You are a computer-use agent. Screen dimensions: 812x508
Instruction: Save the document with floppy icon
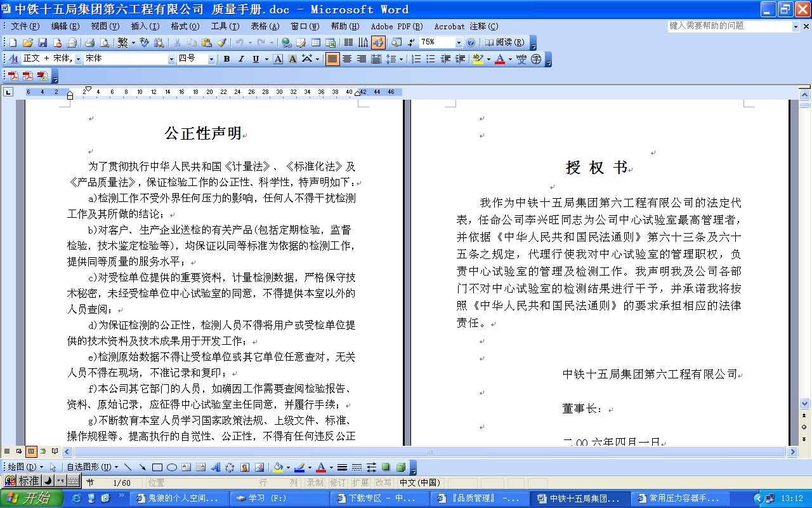(43, 43)
